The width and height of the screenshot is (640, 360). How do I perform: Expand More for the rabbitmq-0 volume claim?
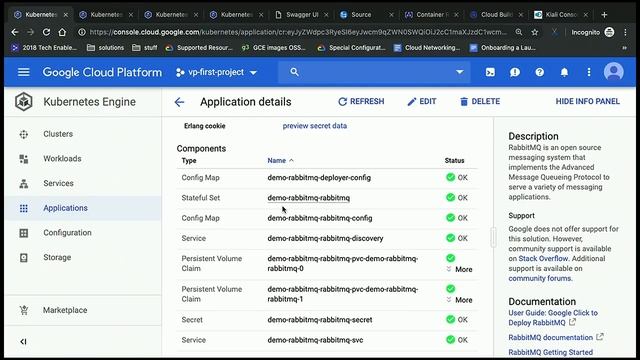(x=460, y=269)
